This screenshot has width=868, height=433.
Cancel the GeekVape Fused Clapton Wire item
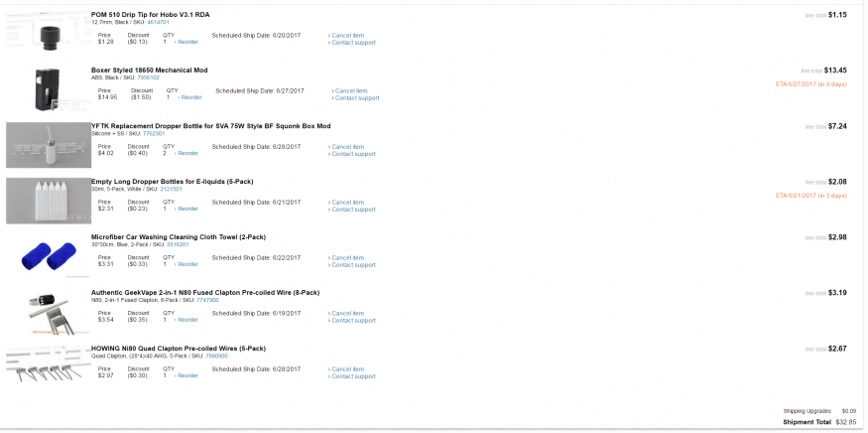[x=348, y=313]
